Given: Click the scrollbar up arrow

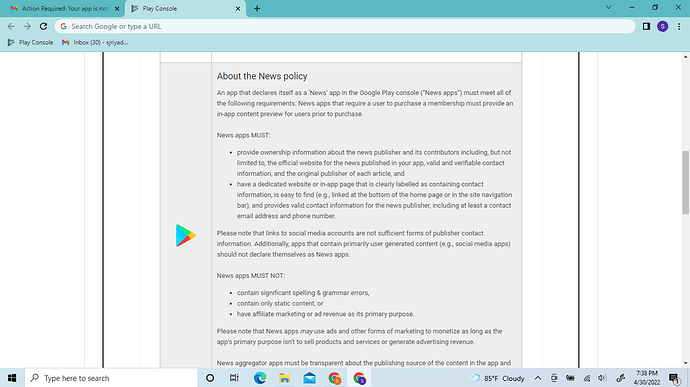Looking at the screenshot, I should tap(686, 56).
